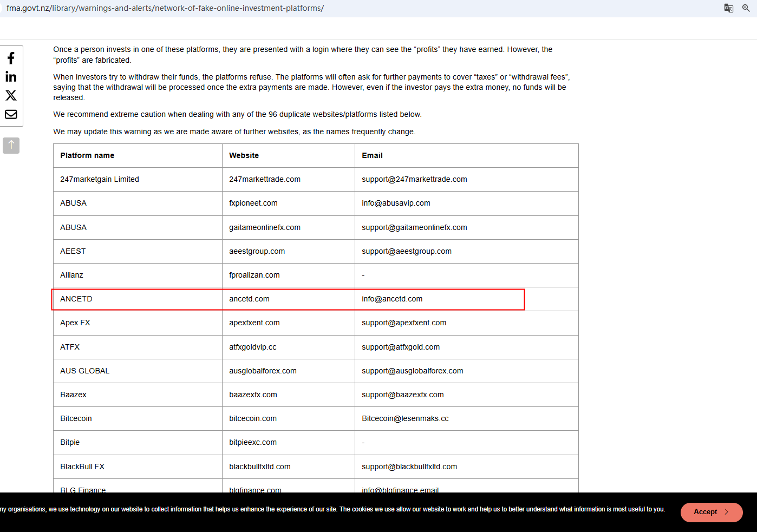Screen dimensions: 757x532
Task: Select website 247markettrade.com cell
Action: tap(289, 179)
